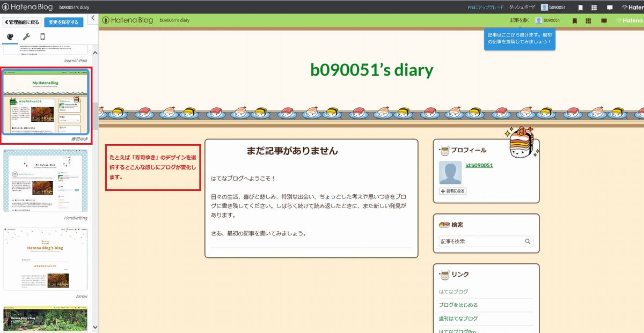Click the bookmark icon in the green blog header

point(575,20)
